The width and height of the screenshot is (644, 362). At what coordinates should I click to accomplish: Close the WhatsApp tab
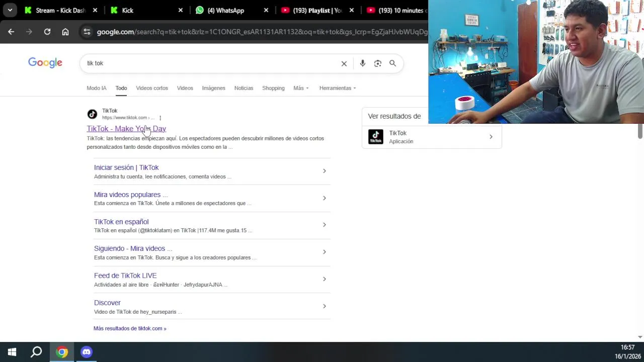click(x=266, y=10)
